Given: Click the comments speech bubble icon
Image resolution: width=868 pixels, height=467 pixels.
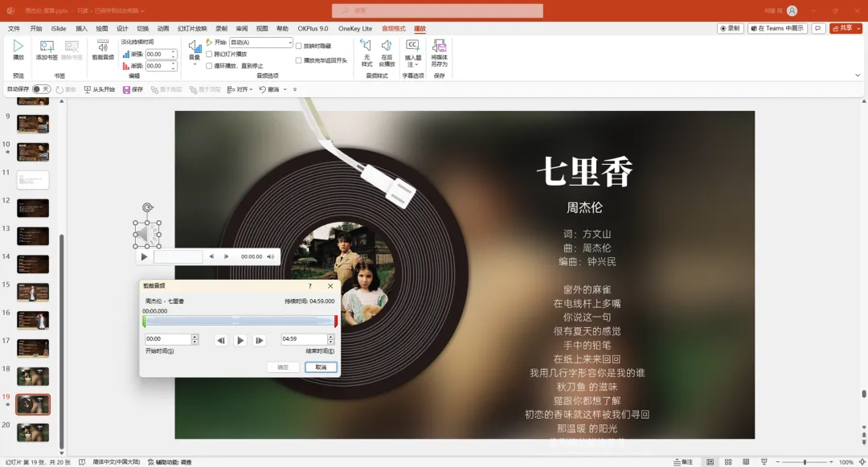Looking at the screenshot, I should click(x=818, y=28).
